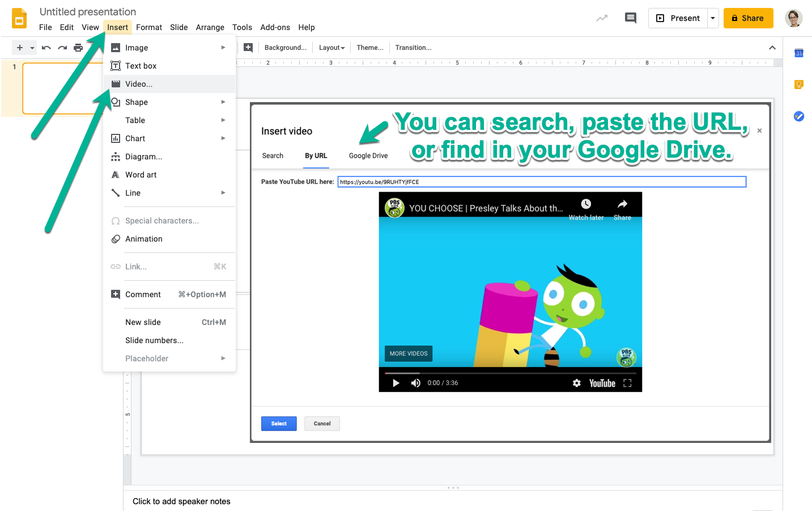
Task: Click the Share button
Action: [x=748, y=18]
